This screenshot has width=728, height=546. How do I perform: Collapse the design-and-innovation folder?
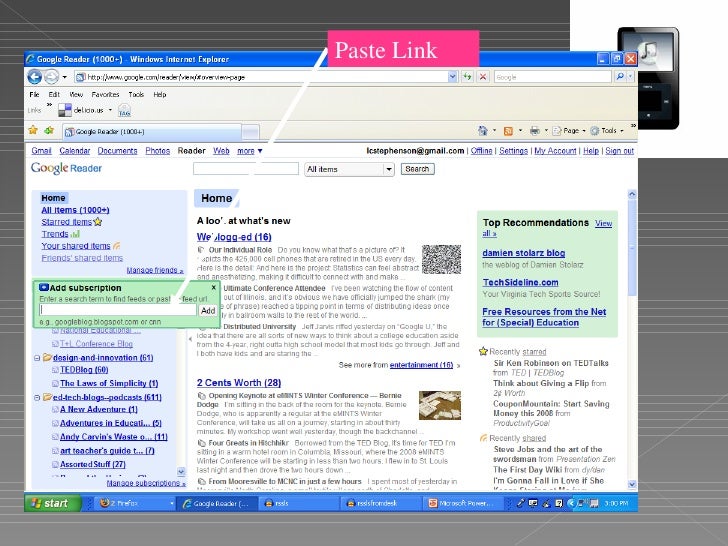[37, 358]
